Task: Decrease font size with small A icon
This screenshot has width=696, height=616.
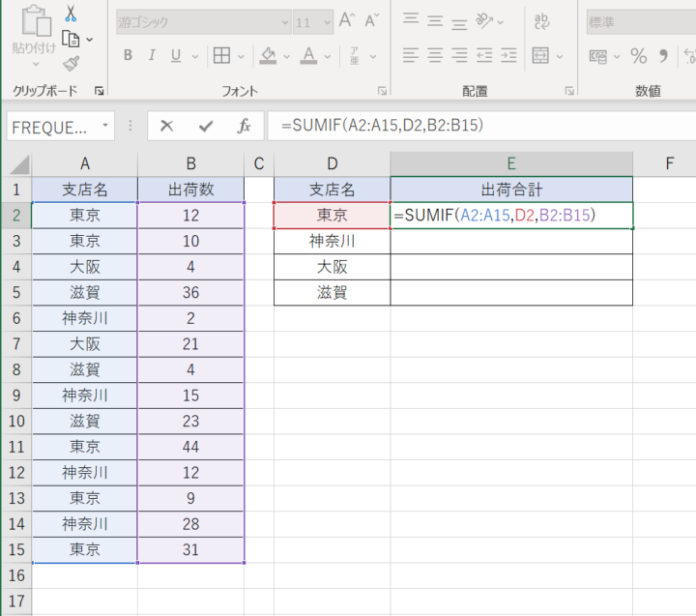Action: [371, 20]
